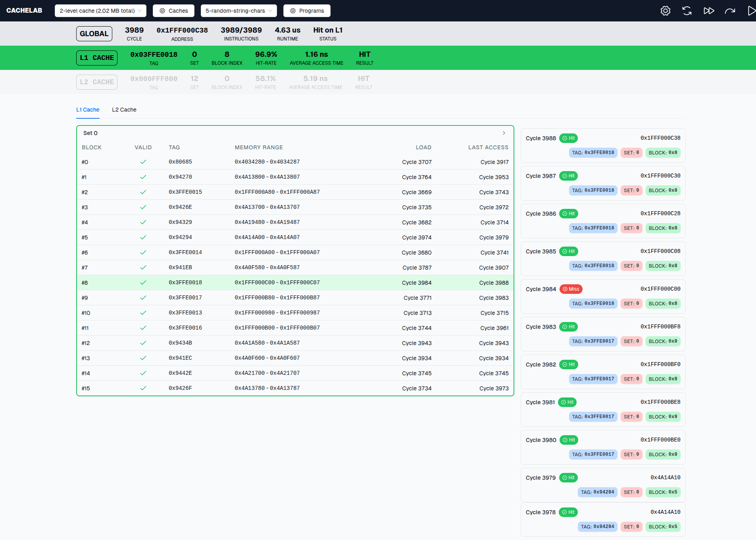Click tag 0x94270 in block #1
Screen dimensions: 756x540
click(180, 177)
